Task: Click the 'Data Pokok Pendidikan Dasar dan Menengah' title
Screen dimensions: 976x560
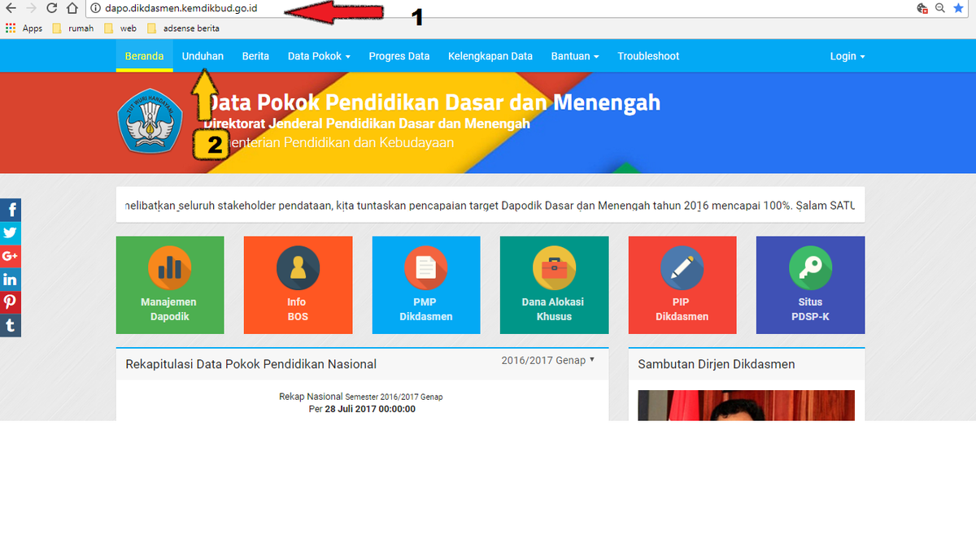Action: 434,102
